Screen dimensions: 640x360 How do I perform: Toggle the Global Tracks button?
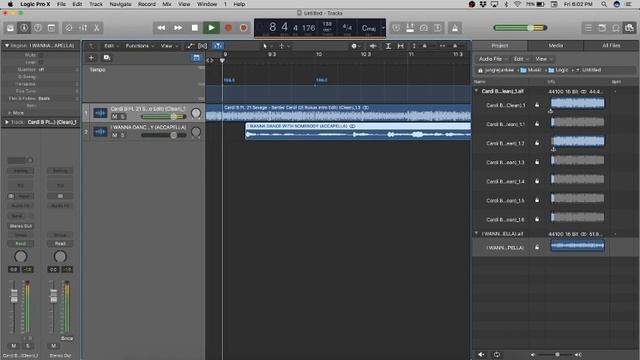[x=196, y=58]
